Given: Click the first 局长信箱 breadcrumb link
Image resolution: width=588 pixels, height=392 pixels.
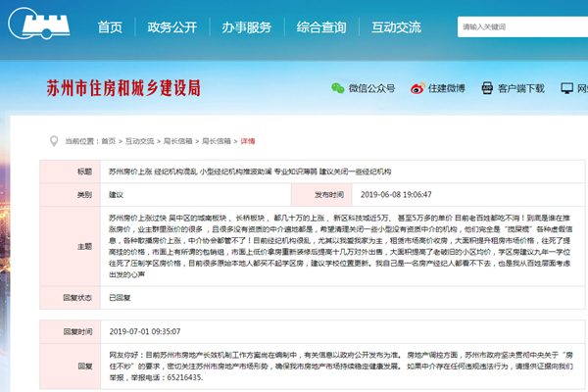Looking at the screenshot, I should coord(178,141).
